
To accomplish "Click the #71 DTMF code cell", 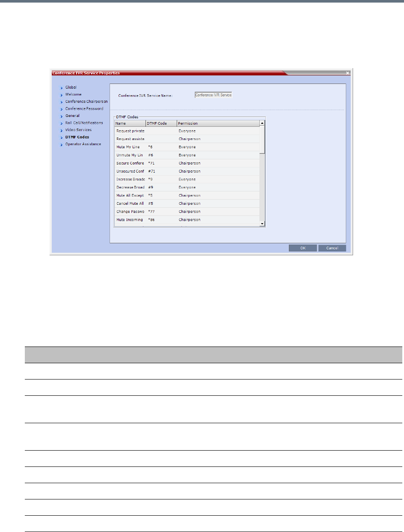I will (161, 171).
